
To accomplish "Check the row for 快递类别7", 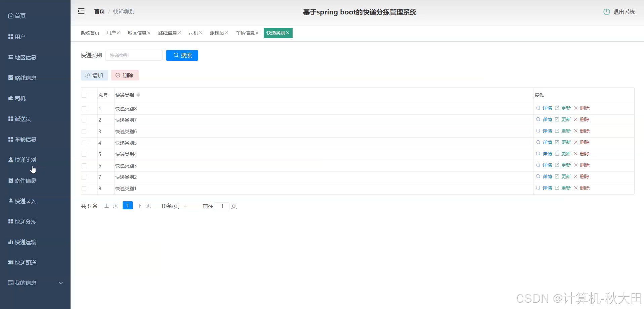I will pyautogui.click(x=84, y=120).
